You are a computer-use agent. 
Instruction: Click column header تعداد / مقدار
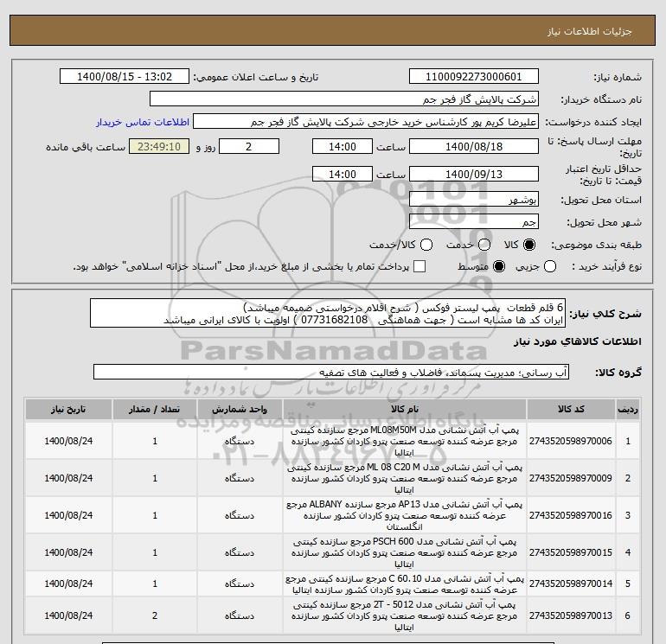coord(155,409)
